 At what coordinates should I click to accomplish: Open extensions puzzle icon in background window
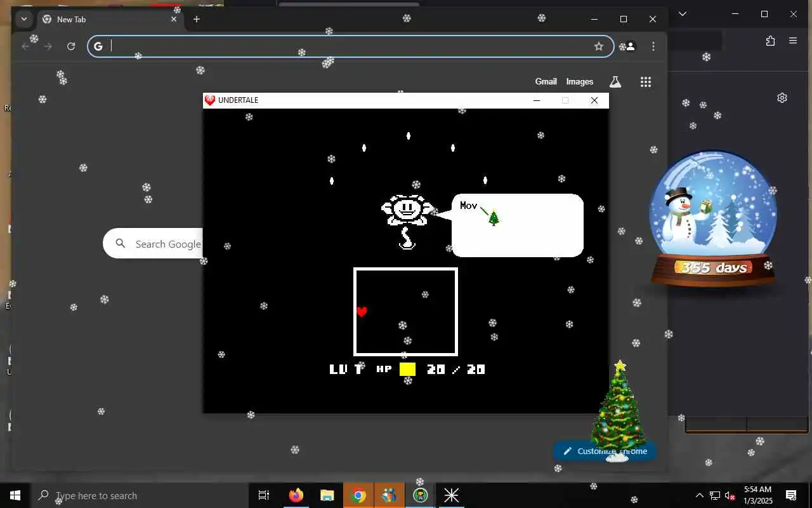770,41
